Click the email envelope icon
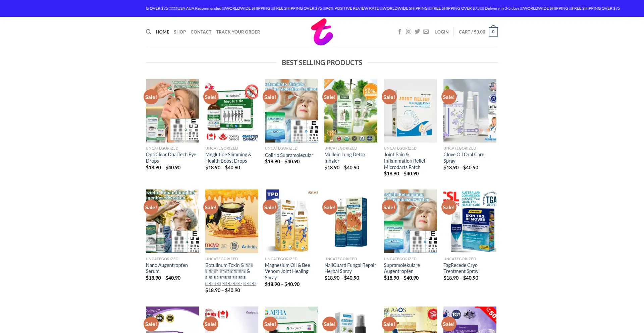Screen dimensions: 644x333 click(426, 32)
